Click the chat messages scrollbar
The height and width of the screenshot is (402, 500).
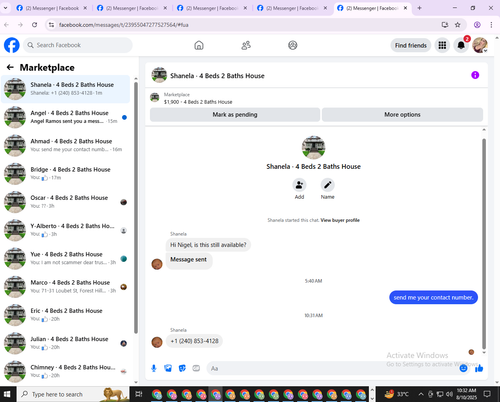pos(484,243)
